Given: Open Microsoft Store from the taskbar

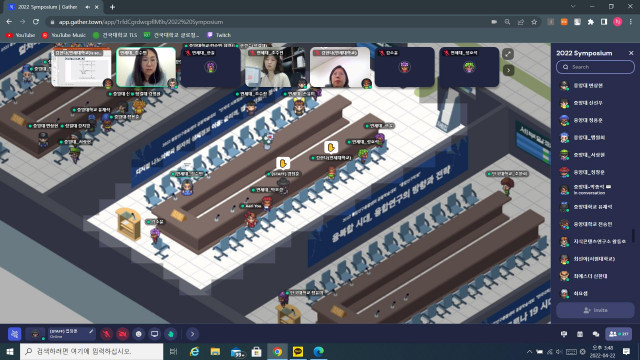Looking at the screenshot, I should click(x=256, y=351).
